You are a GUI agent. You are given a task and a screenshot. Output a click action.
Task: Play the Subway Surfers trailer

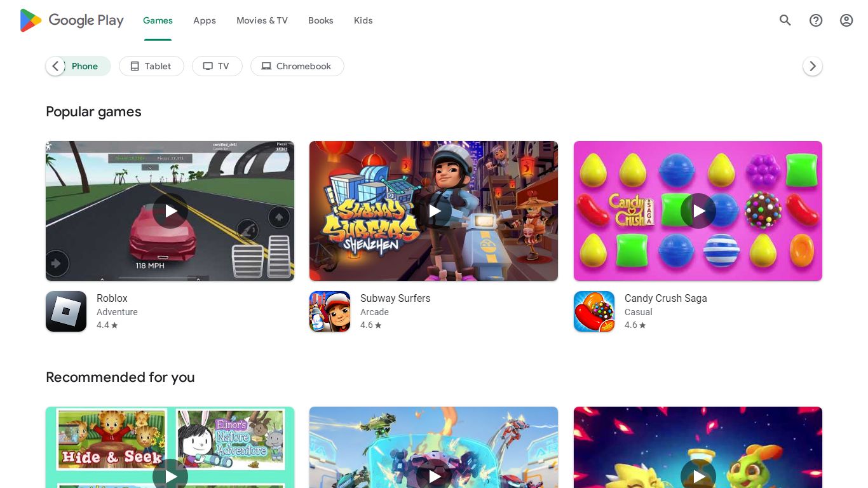pyautogui.click(x=434, y=211)
